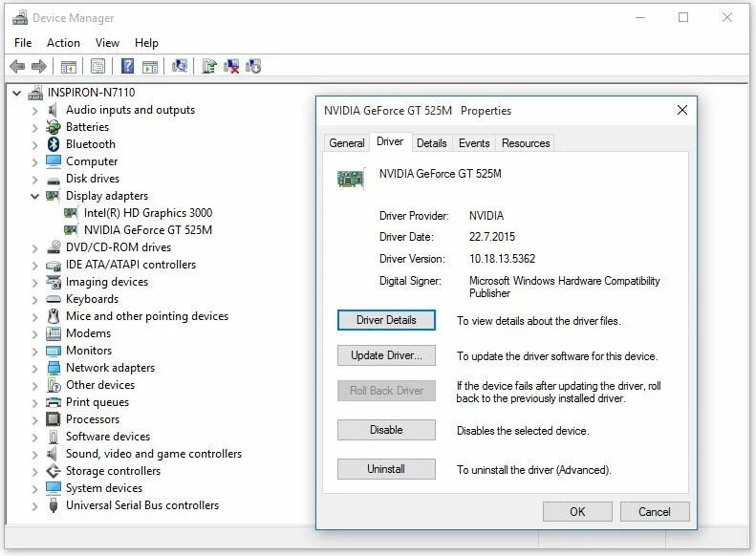Click the Forward arrow toolbar icon
The height and width of the screenshot is (556, 756).
pos(39,66)
